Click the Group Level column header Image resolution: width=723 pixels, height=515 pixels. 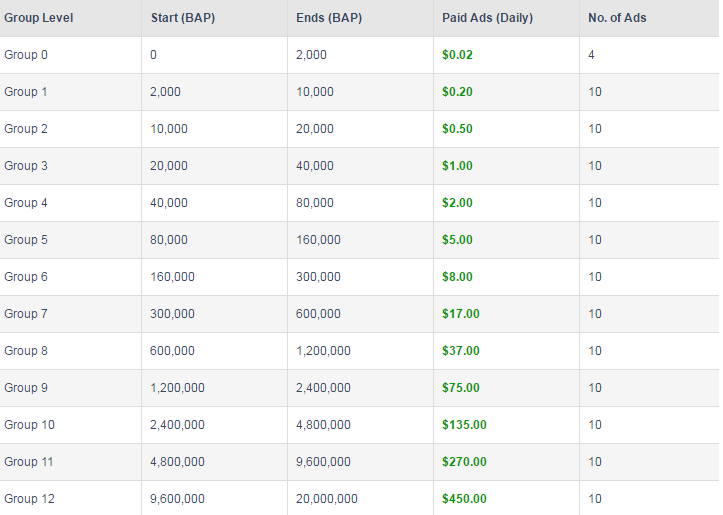click(x=39, y=18)
